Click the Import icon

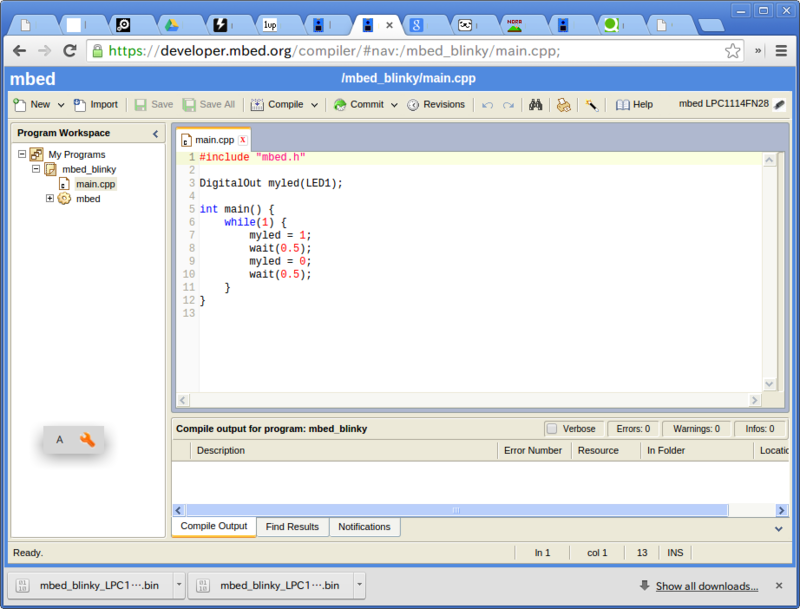pos(80,105)
